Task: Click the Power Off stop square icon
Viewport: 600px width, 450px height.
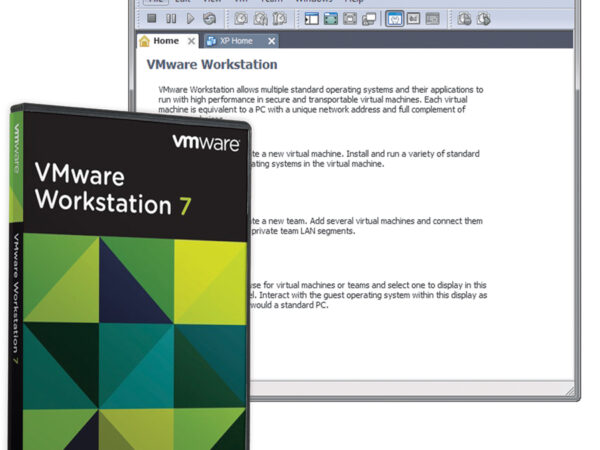Action: (x=152, y=18)
